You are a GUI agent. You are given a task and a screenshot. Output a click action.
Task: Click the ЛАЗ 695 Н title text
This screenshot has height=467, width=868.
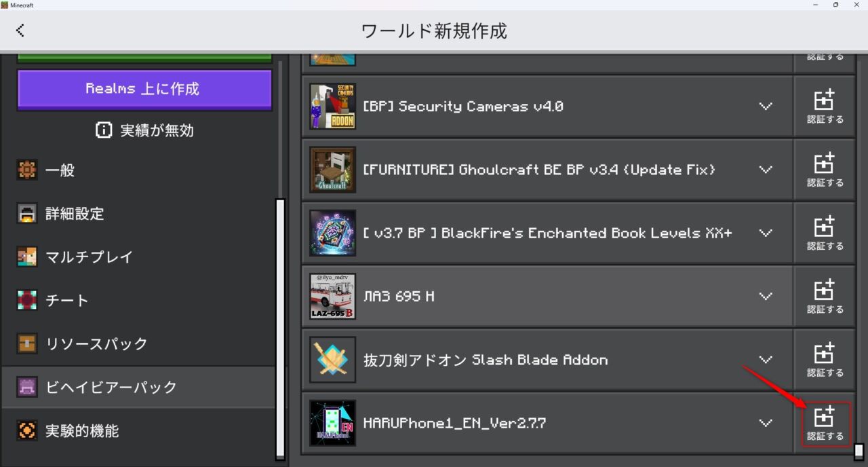[399, 296]
